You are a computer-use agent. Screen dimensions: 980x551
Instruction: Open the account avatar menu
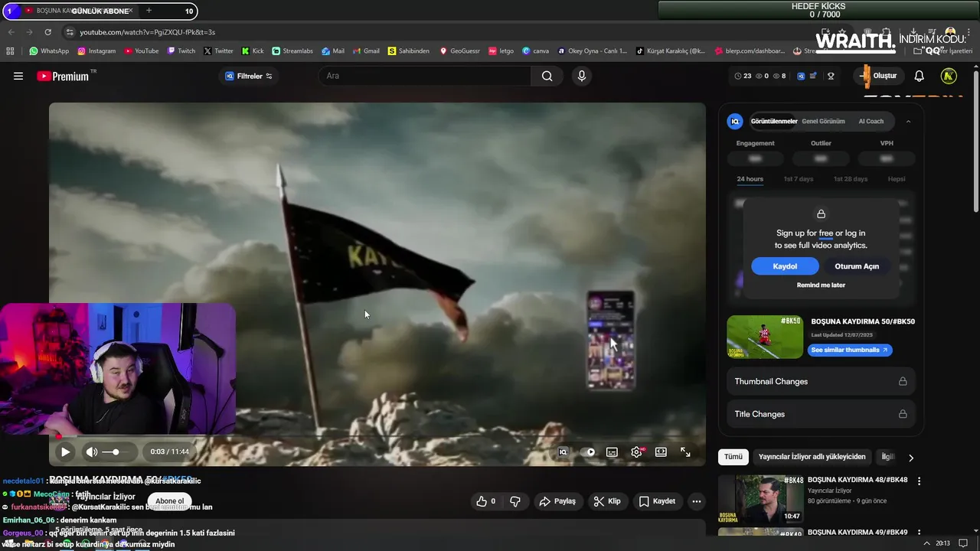click(949, 76)
